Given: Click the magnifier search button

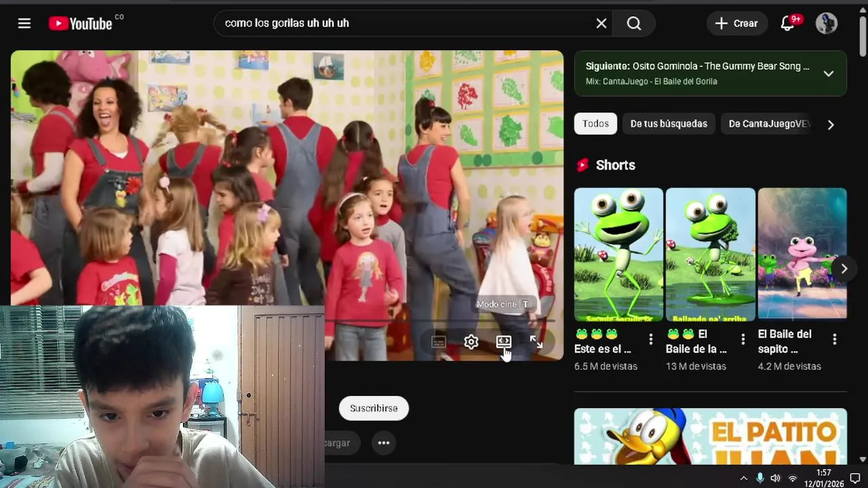Looking at the screenshot, I should (x=634, y=24).
